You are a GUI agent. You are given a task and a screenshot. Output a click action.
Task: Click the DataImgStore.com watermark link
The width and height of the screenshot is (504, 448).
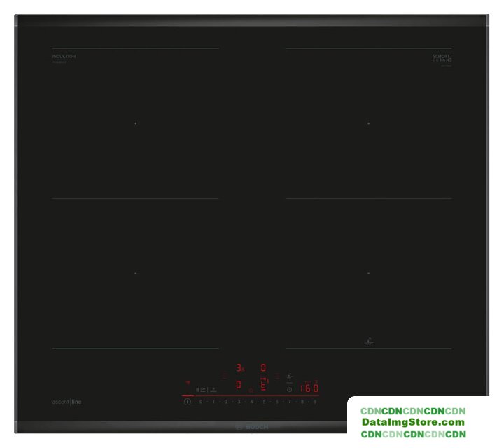tap(413, 422)
